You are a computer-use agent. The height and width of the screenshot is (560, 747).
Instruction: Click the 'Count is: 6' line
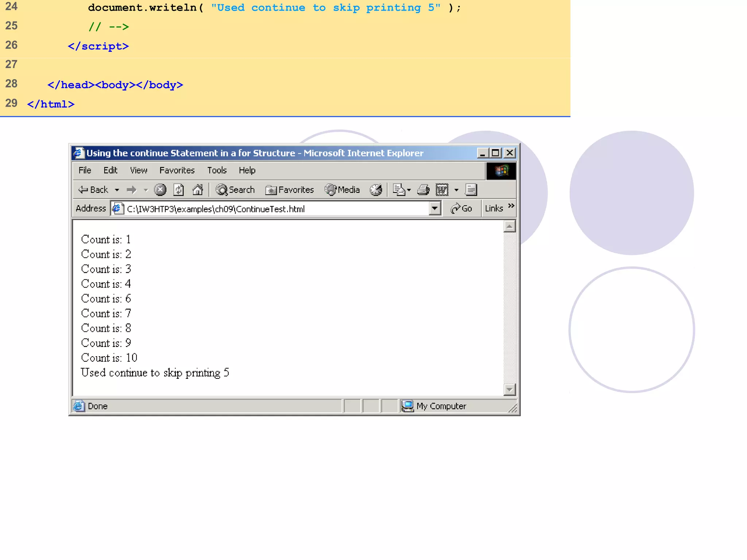(106, 299)
